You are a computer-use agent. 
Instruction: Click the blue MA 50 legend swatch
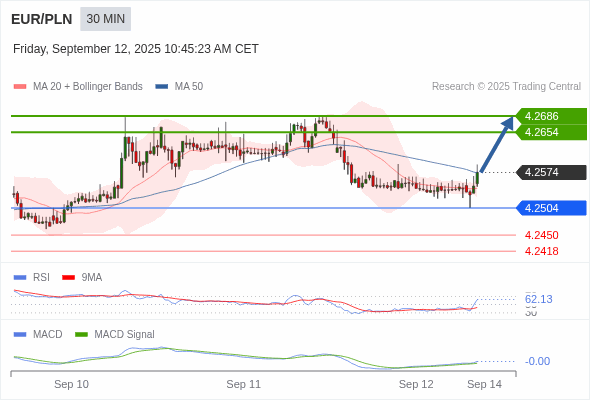click(162, 87)
